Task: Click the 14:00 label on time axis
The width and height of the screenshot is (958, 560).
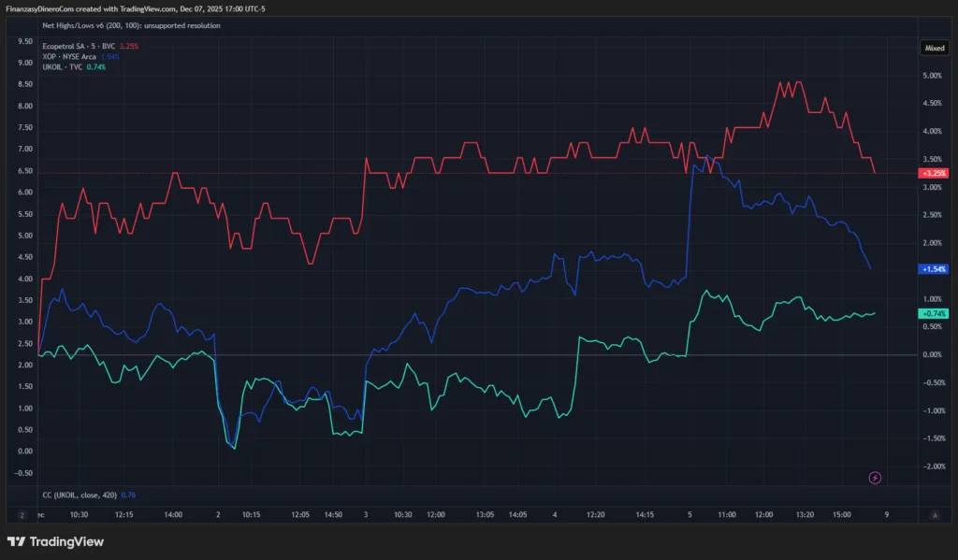Action: 172,514
